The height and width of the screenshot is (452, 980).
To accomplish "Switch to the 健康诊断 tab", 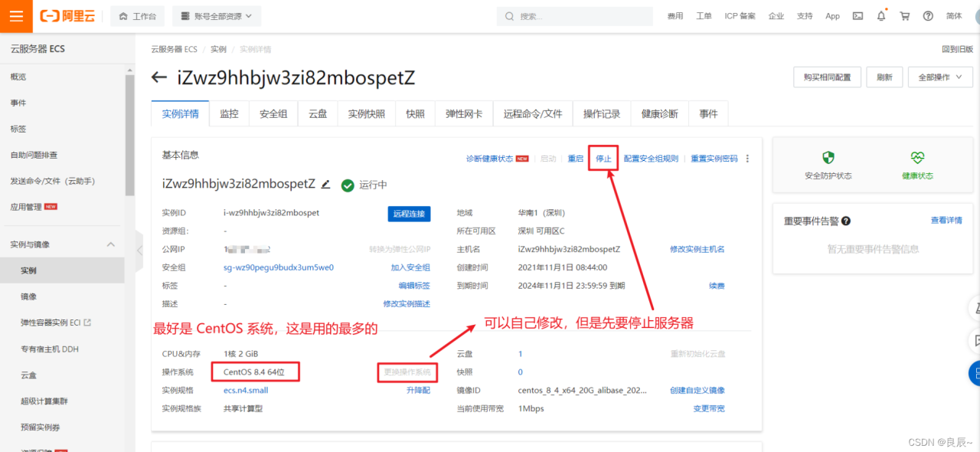I will click(x=660, y=113).
